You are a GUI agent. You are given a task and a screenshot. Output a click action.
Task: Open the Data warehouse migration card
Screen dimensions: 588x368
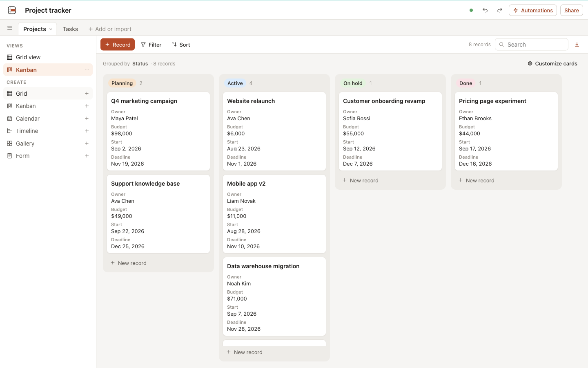(274, 296)
